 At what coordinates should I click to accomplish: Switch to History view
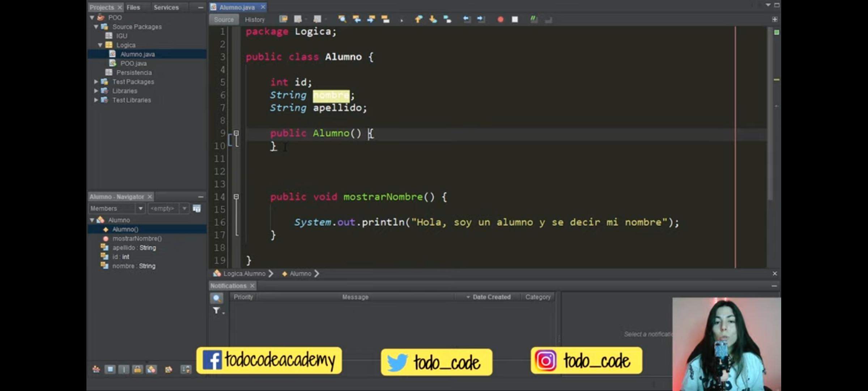click(x=255, y=20)
